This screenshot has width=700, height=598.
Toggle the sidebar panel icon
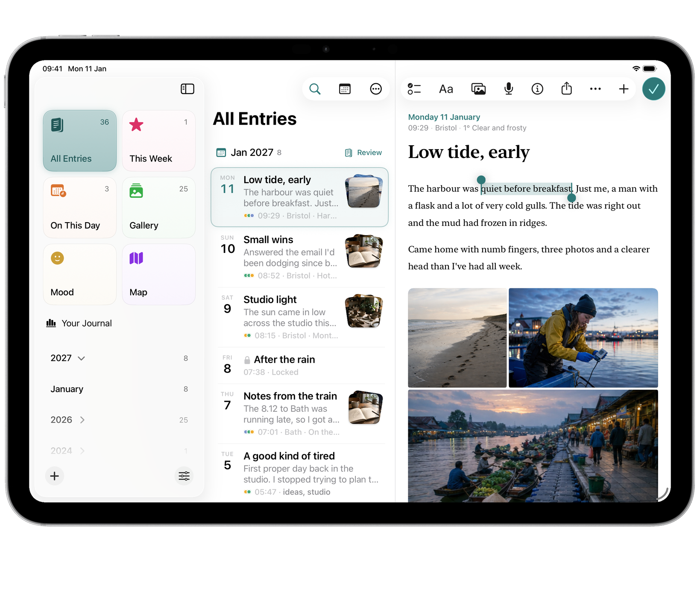point(187,89)
